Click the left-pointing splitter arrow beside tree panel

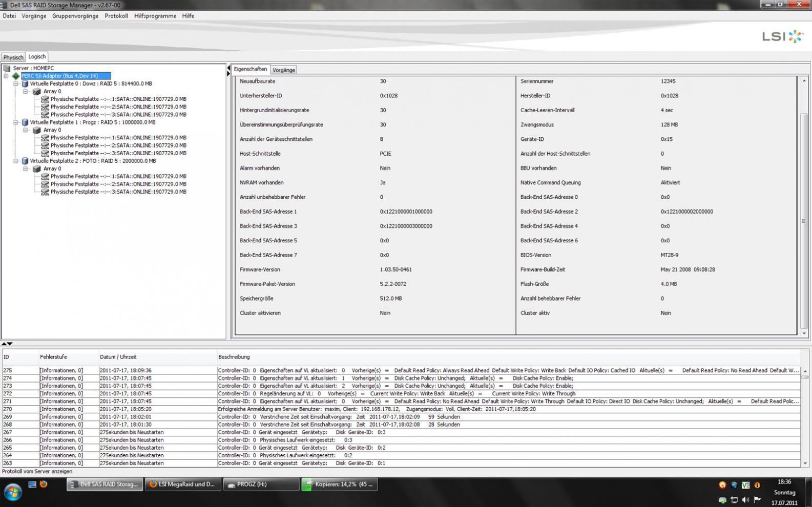[228, 68]
